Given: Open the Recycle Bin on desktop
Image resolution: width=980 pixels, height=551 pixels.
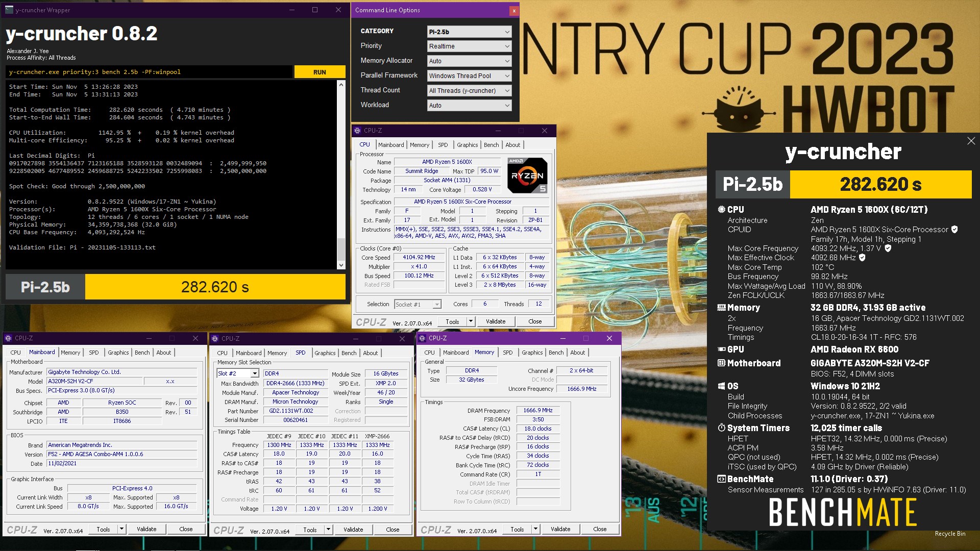Looking at the screenshot, I should (x=950, y=534).
